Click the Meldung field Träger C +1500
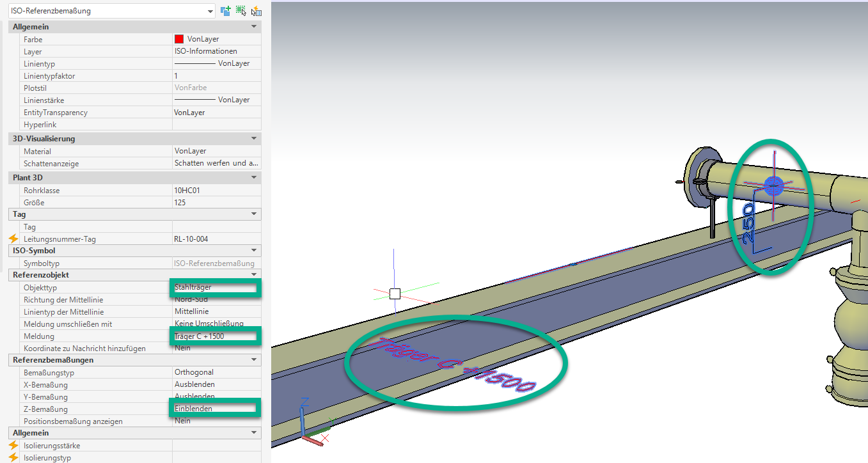The height and width of the screenshot is (463, 868). pos(214,336)
